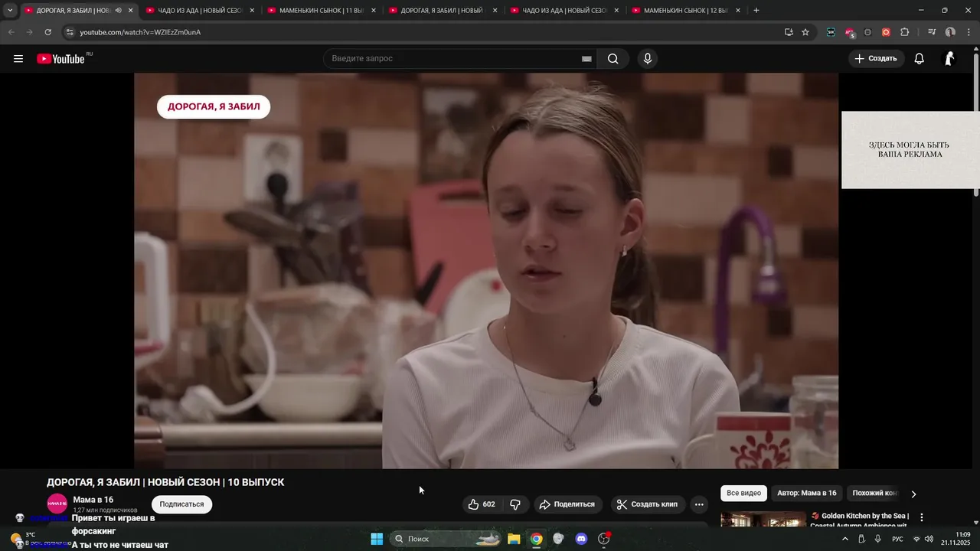980x551 pixels.
Task: Open the YouTube guide hamburger menu
Action: [18, 59]
